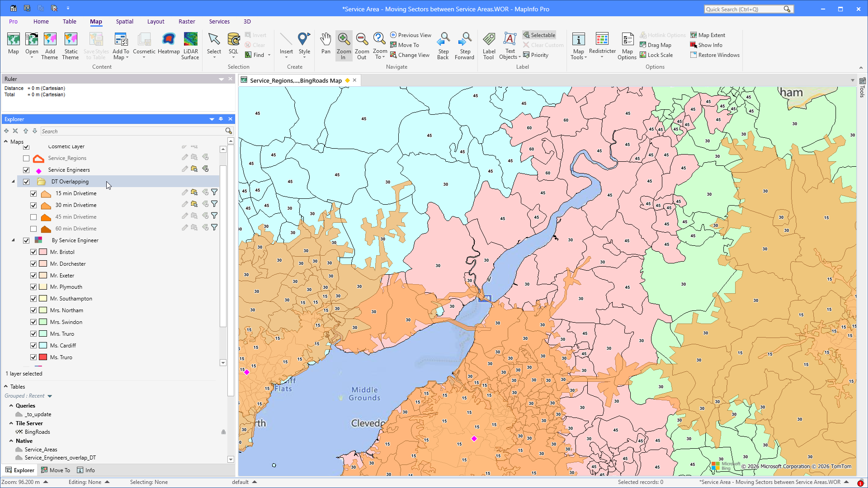Click the Heatmap icon
868x488 pixels.
click(169, 44)
